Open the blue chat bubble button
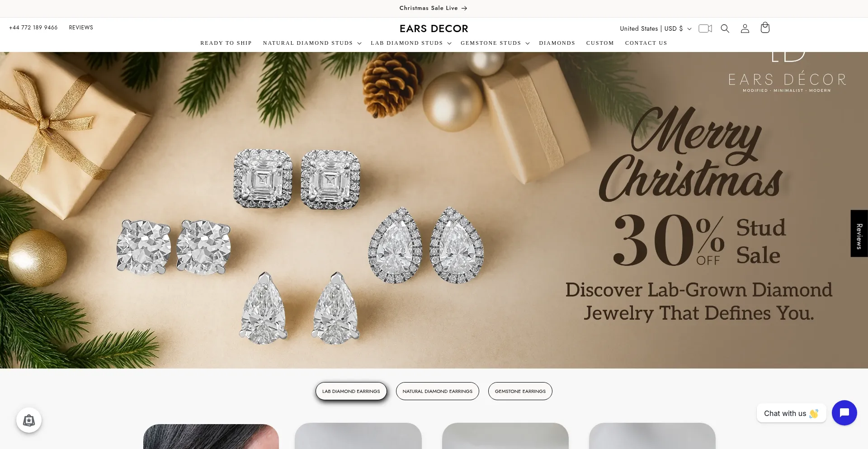This screenshot has height=449, width=868. 844,413
